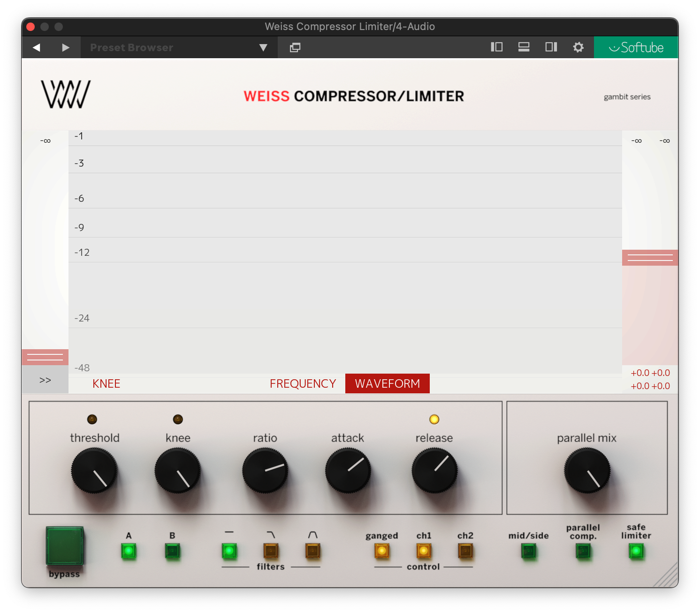
Task: Toggle the ganged control button
Action: (x=382, y=551)
